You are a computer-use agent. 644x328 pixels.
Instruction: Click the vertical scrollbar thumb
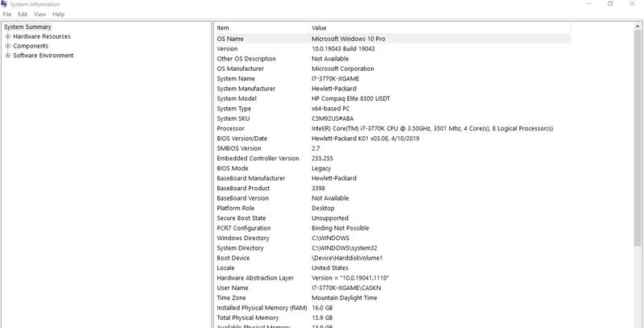[x=638, y=138]
